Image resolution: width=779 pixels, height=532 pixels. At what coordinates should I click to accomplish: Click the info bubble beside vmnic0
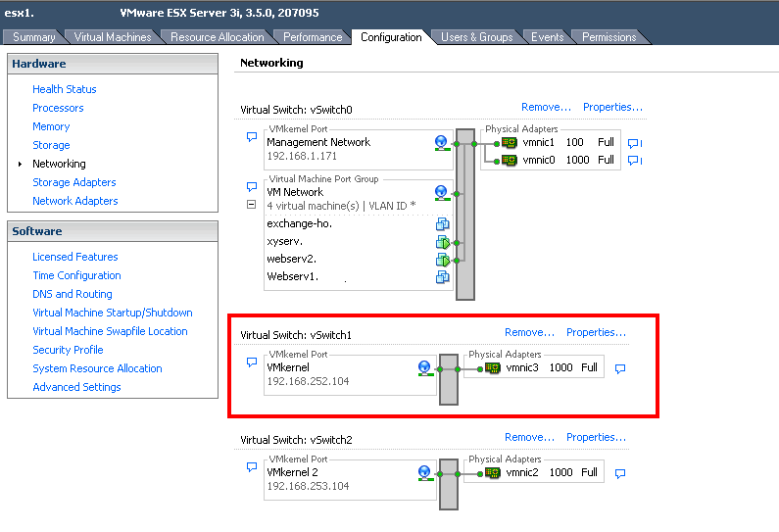634,161
